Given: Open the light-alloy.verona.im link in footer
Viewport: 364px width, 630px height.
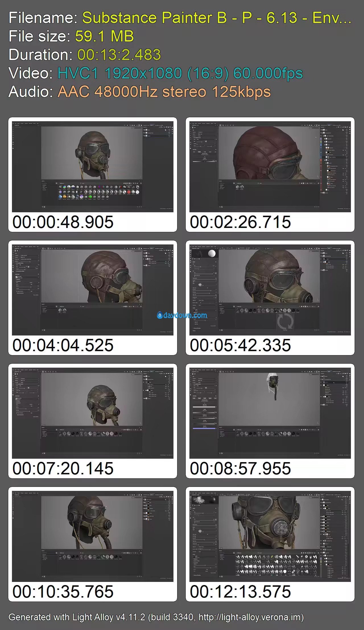Looking at the screenshot, I should click(249, 617).
